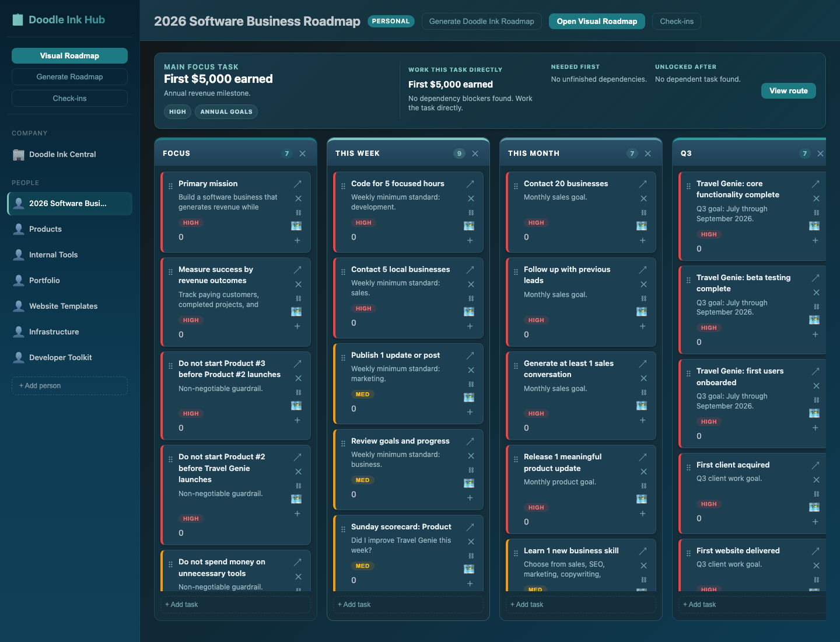Select Generate Doodle Ink Roadmap tab

(x=482, y=22)
